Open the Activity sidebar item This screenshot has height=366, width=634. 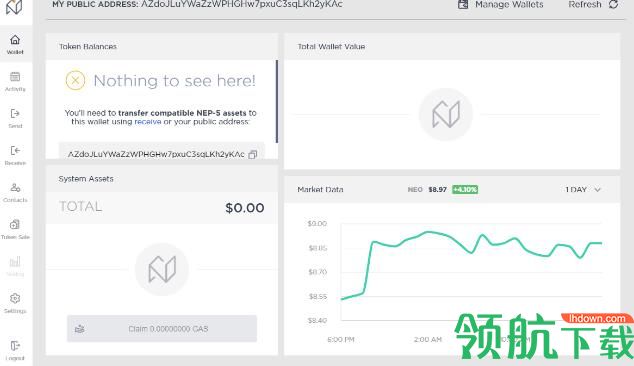(15, 81)
